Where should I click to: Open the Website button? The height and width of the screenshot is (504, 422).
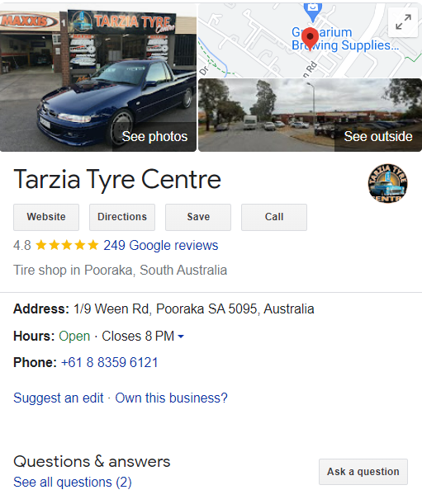[46, 217]
